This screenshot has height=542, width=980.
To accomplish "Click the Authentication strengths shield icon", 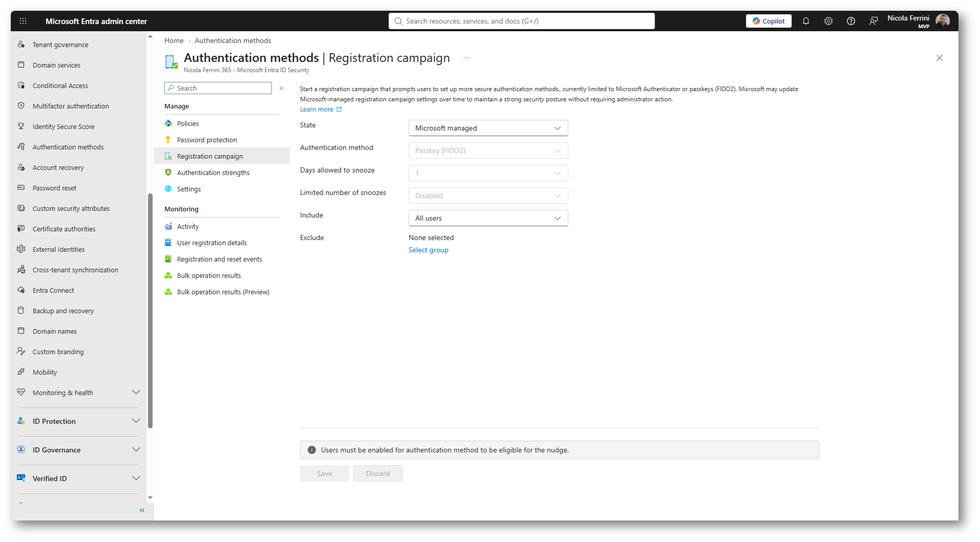I will tap(168, 172).
